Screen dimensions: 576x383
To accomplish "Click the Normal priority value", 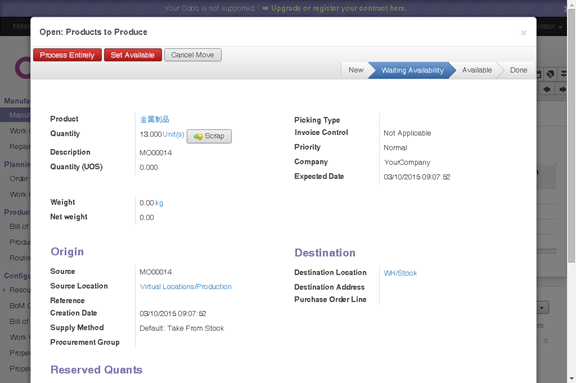I will [x=395, y=148].
